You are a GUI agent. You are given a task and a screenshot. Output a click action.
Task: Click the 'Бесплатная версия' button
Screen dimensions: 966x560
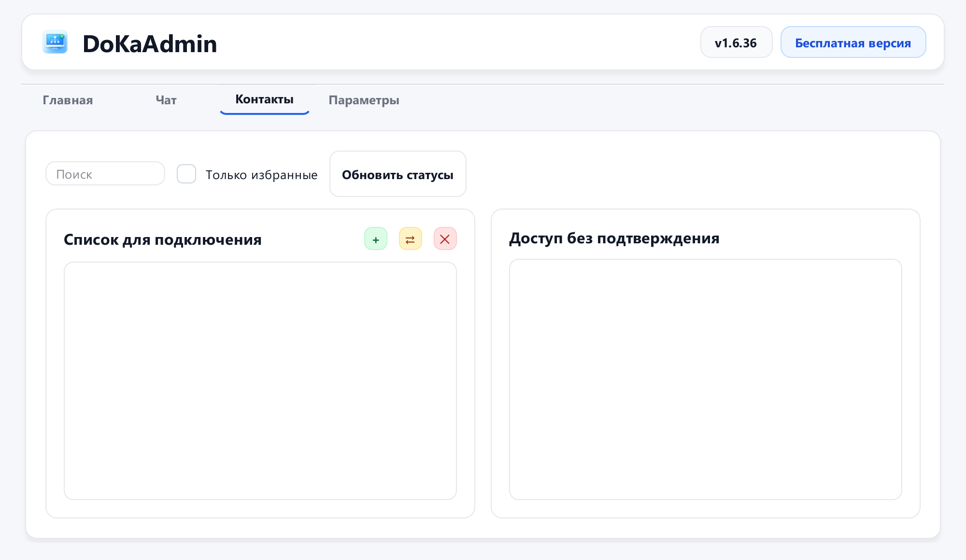tap(853, 42)
